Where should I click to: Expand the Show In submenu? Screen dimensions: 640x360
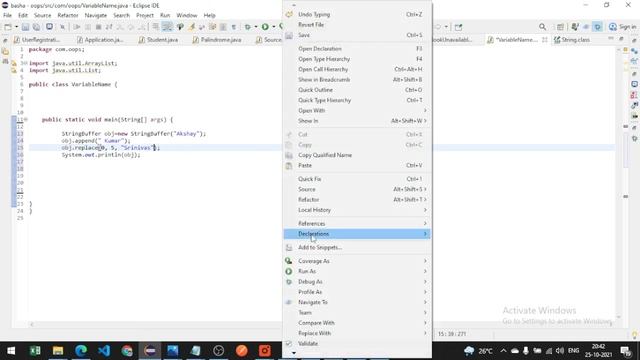click(x=357, y=121)
